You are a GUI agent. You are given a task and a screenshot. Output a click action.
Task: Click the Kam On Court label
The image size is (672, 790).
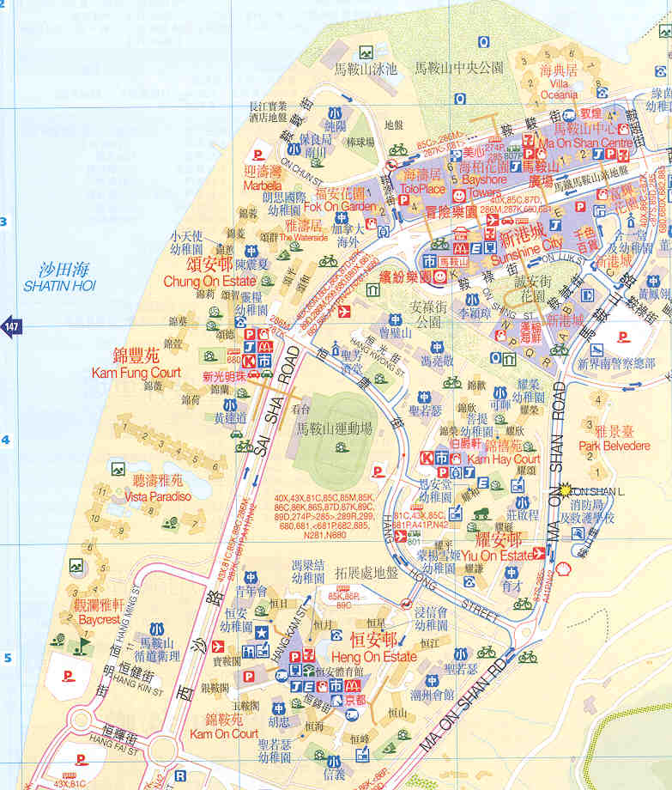point(224,734)
